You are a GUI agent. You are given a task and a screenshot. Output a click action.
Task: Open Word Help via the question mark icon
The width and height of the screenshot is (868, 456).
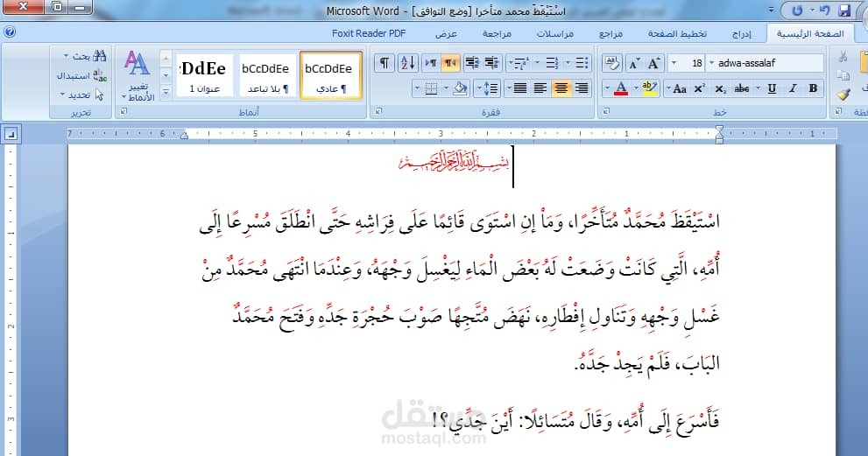[10, 32]
